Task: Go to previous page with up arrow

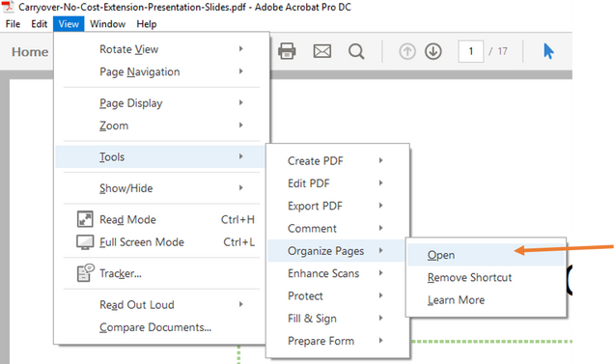Action: click(407, 51)
